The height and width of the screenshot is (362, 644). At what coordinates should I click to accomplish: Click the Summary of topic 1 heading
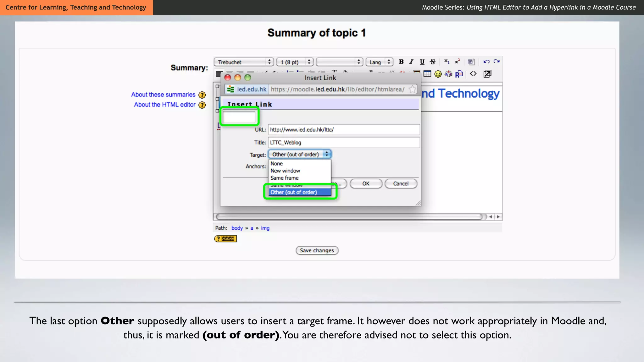[x=316, y=33]
